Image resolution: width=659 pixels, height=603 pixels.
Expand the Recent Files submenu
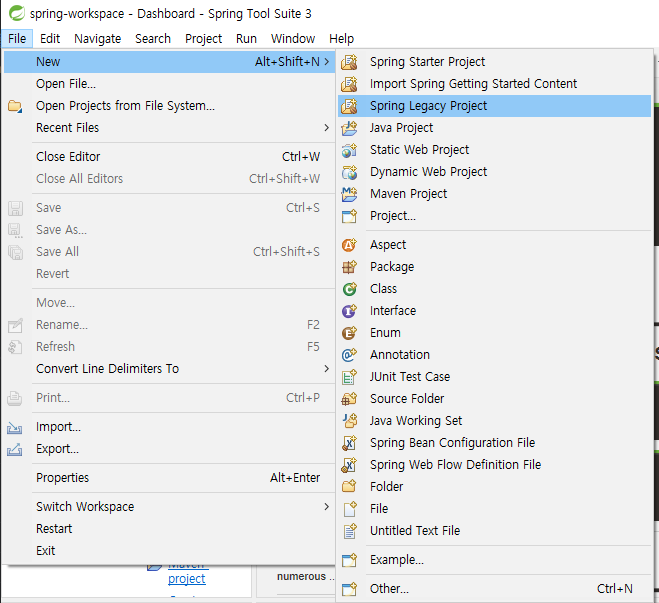[327, 128]
